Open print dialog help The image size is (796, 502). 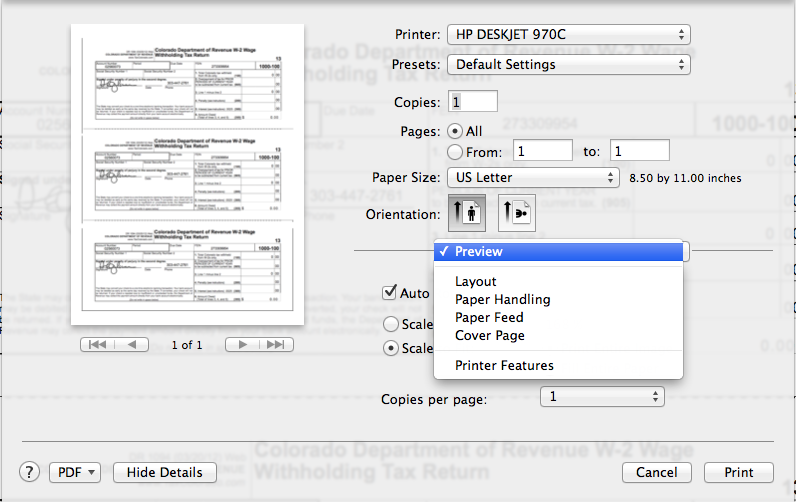30,472
